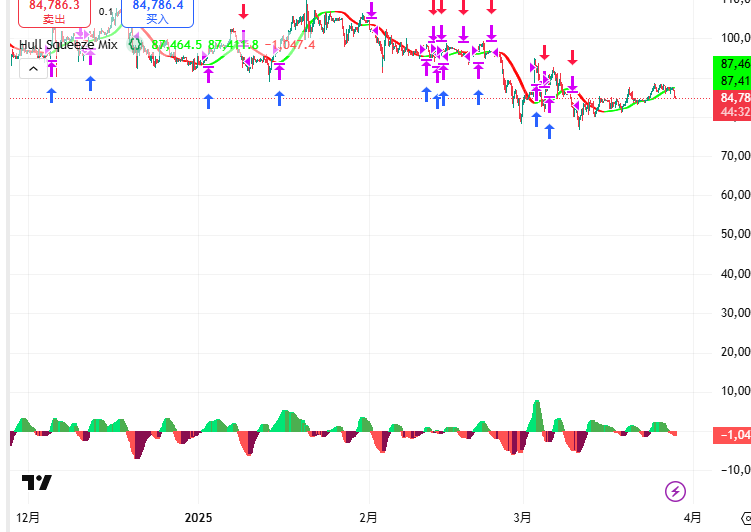Click the 12月 label on time axis
The height and width of the screenshot is (532, 751).
pyautogui.click(x=28, y=518)
